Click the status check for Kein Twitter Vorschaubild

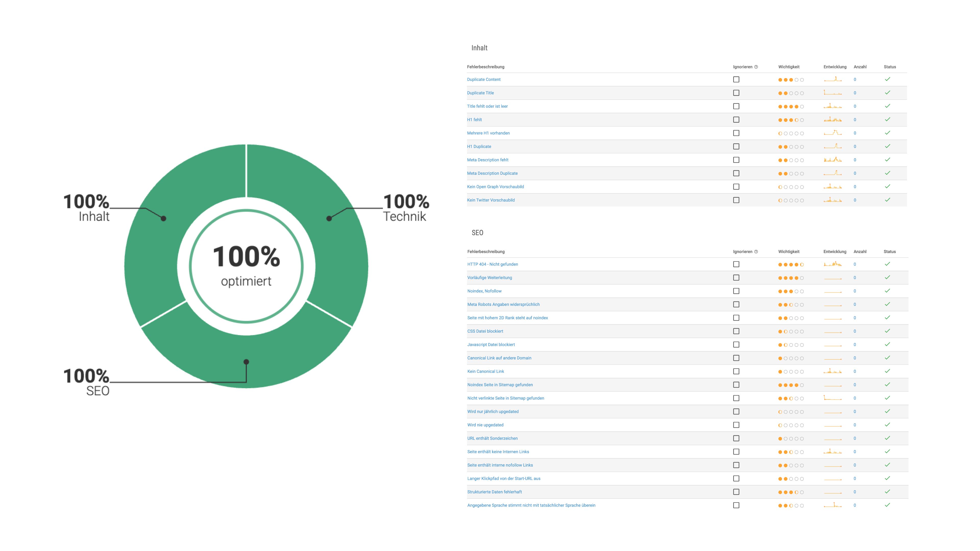(x=888, y=199)
